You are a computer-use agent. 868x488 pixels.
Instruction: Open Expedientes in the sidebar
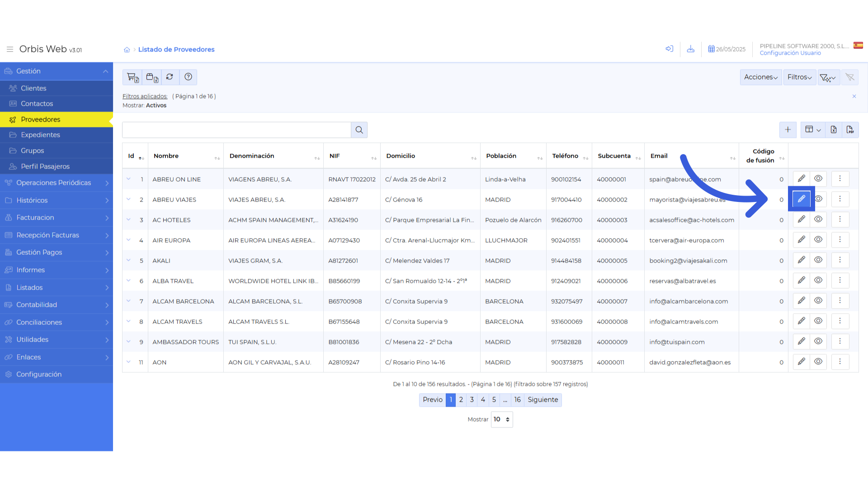tap(57, 135)
